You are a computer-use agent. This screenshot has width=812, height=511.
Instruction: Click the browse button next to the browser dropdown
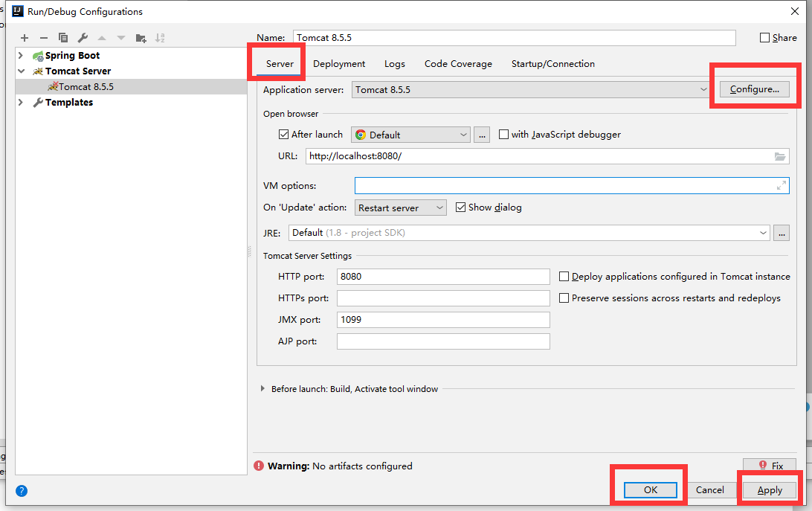pyautogui.click(x=482, y=135)
